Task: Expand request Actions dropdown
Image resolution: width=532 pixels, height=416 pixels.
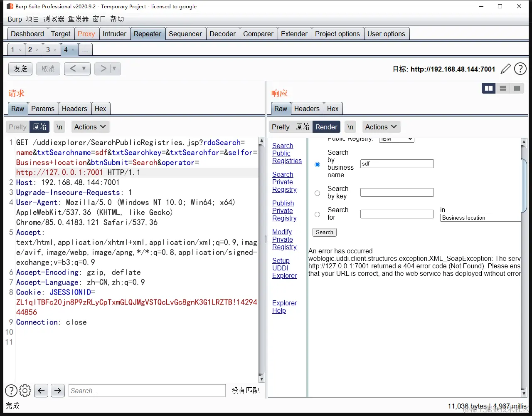Action: click(90, 127)
